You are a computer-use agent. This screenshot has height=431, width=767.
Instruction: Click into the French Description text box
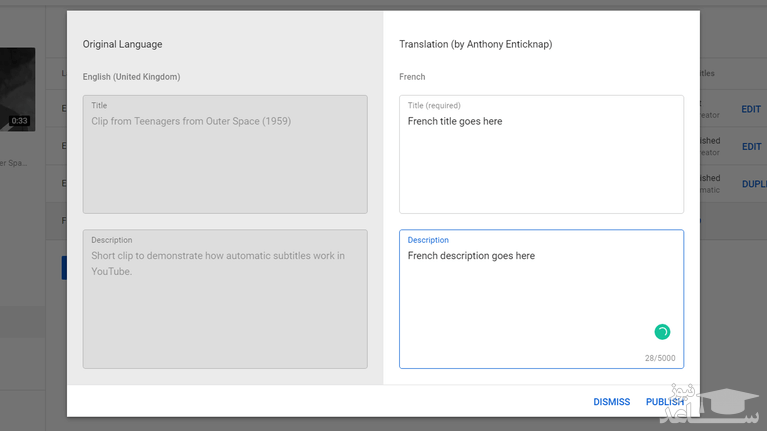[x=541, y=295]
